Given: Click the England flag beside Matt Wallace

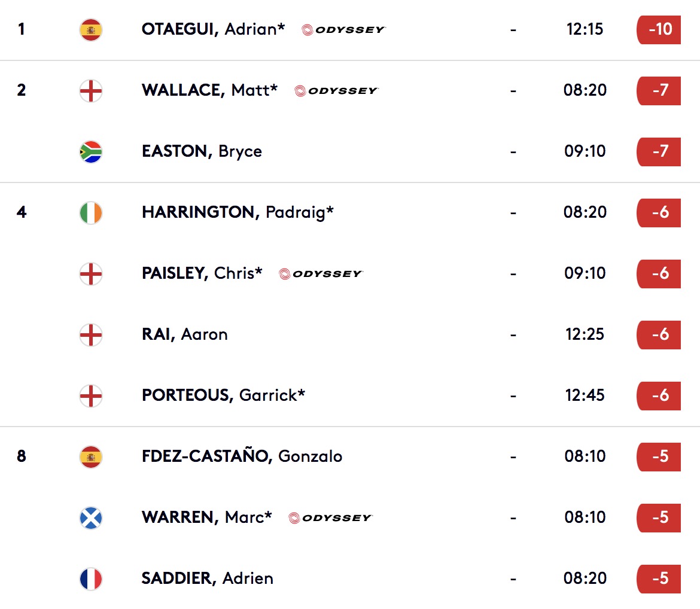Looking at the screenshot, I should point(90,91).
